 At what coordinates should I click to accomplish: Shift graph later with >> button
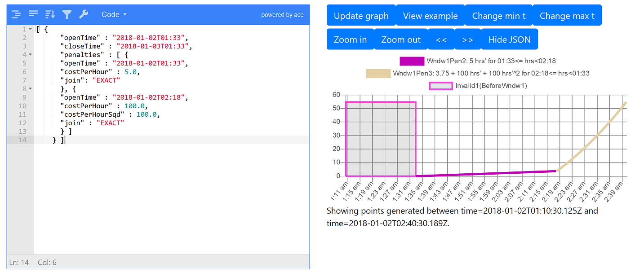tap(467, 39)
